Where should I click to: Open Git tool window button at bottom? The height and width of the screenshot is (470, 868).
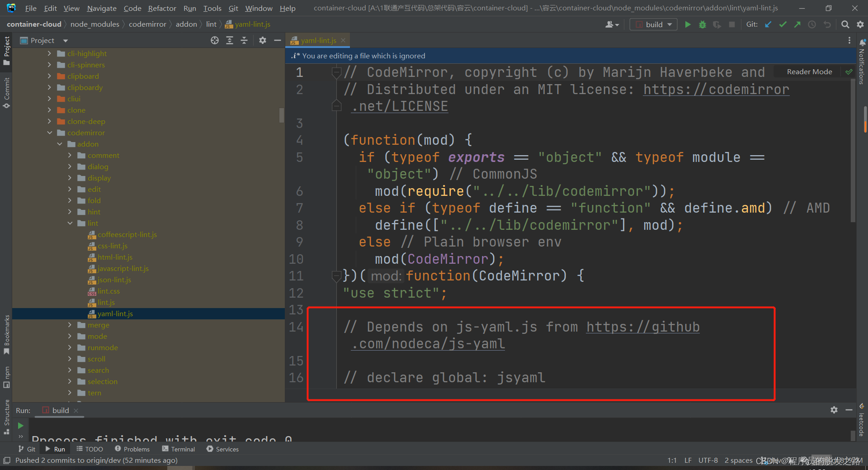[x=27, y=449]
